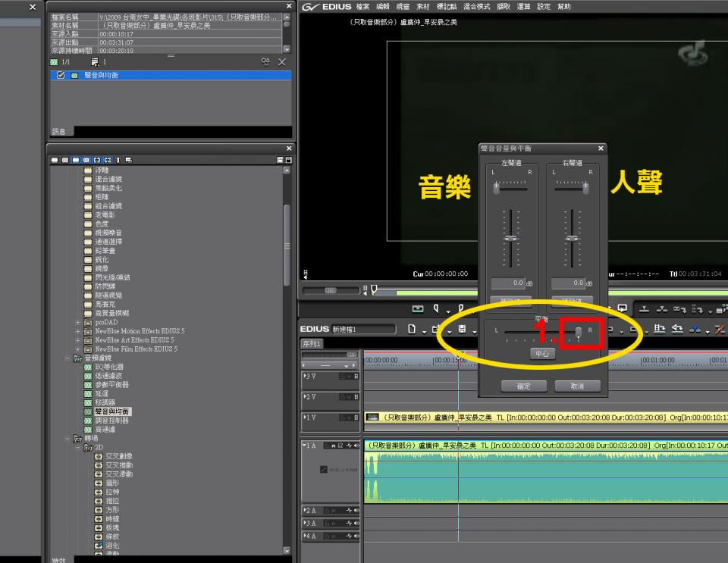Screen dimensions: 728x563
Task: Toggle the 2A track speaker mute icon
Action: 356,510
